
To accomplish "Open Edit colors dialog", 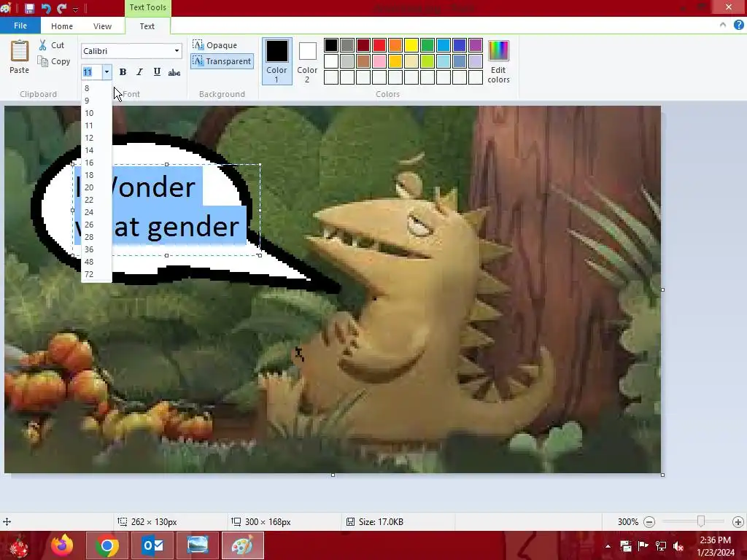I will 498,61.
